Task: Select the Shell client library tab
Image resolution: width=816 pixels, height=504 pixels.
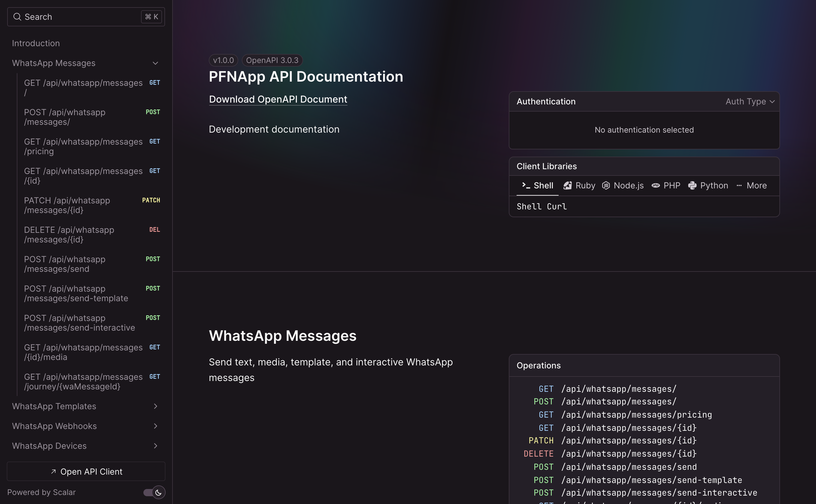Action: pos(537,185)
